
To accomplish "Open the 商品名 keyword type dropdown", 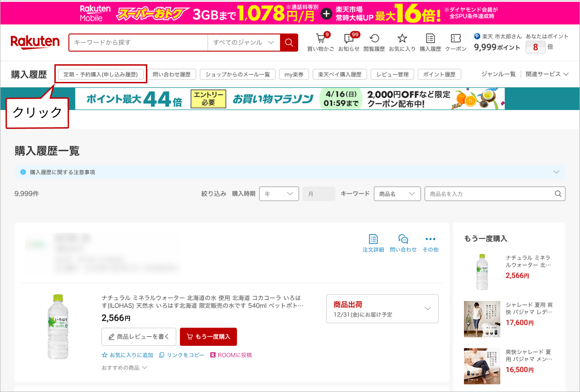I will [x=397, y=194].
